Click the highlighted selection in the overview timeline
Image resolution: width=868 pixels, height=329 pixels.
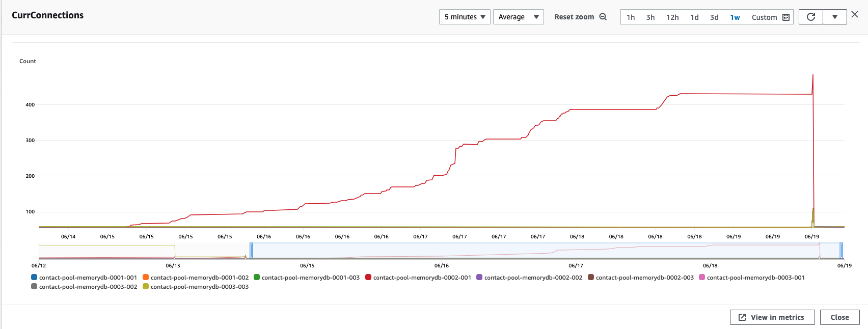(x=546, y=251)
